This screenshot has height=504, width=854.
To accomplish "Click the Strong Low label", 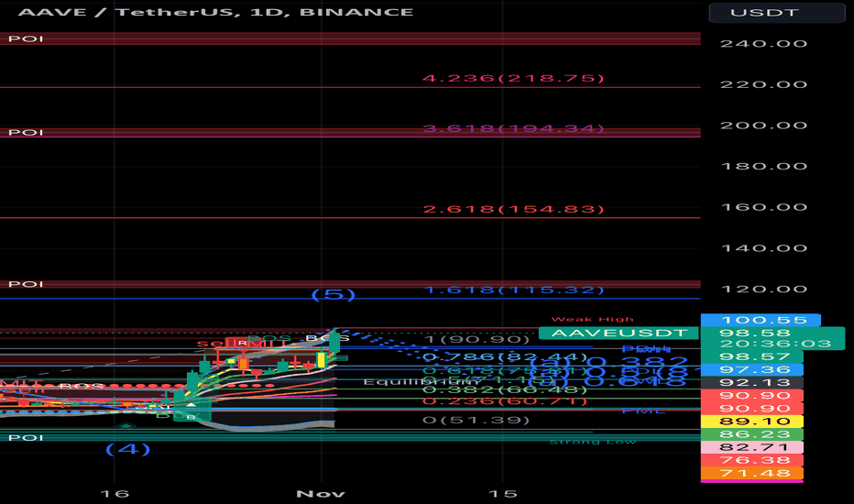I will pyautogui.click(x=592, y=442).
